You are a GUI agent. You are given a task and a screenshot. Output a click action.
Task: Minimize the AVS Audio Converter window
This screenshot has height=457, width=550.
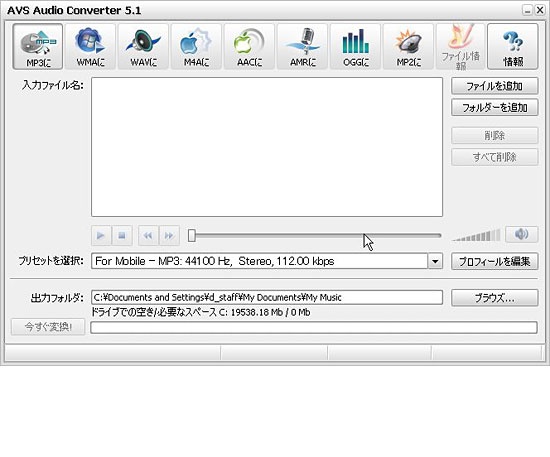527,10
